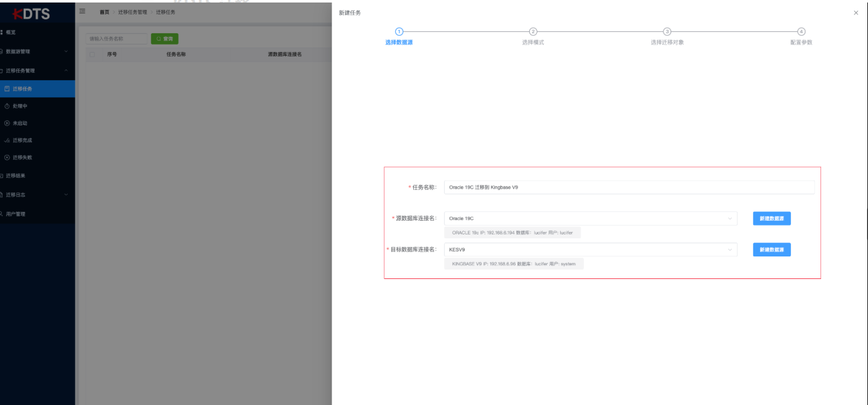868x405 pixels.
Task: Click the 迁移任务 clipboard icon
Action: coord(7,88)
